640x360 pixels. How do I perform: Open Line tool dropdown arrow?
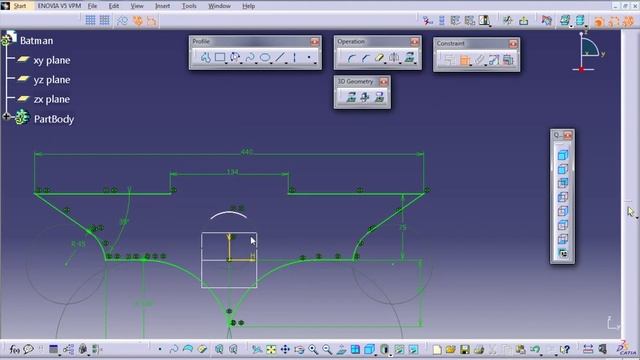pyautogui.click(x=286, y=63)
